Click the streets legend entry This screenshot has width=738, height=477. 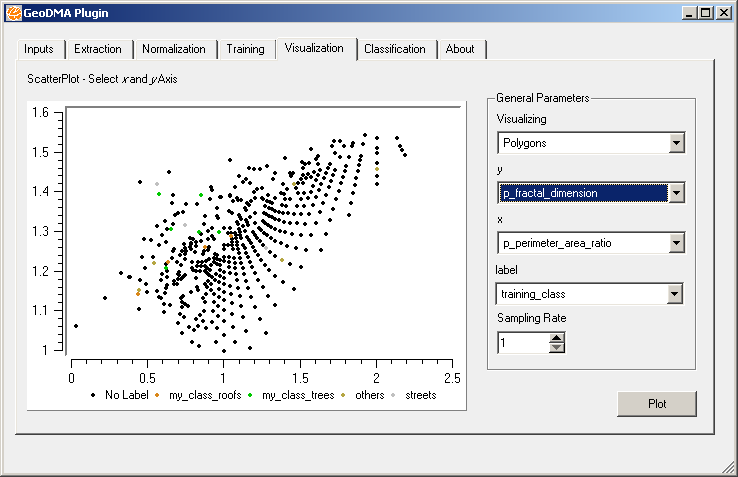(420, 395)
